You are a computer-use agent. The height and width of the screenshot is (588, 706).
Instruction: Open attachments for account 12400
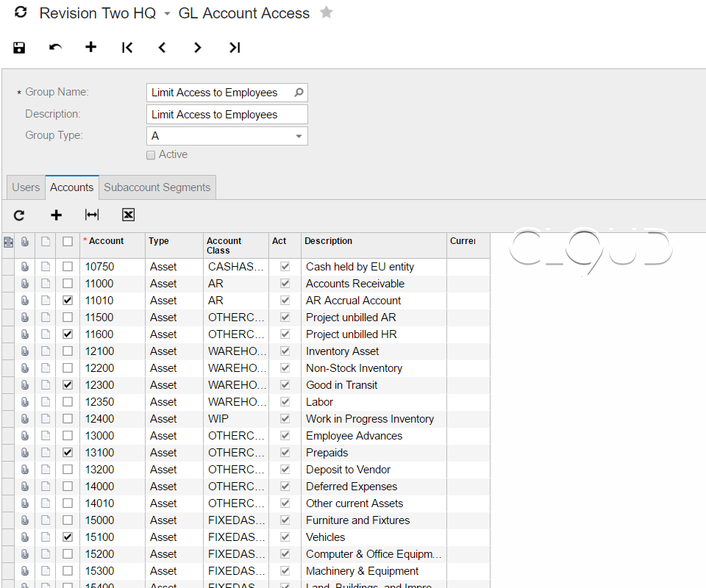[25, 419]
